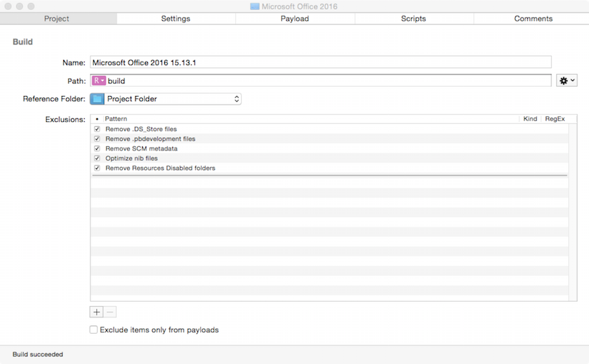Click the Kind column header

[x=530, y=119]
